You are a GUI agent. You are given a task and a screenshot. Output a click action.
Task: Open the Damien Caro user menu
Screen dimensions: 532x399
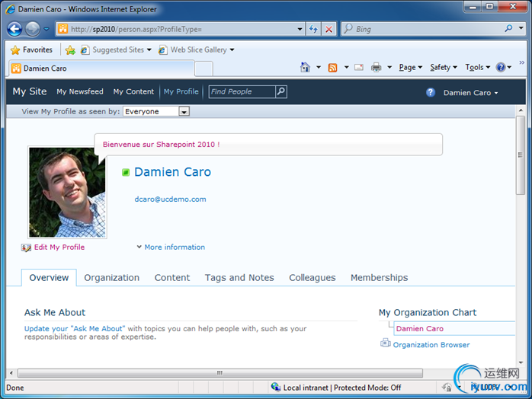(x=470, y=93)
